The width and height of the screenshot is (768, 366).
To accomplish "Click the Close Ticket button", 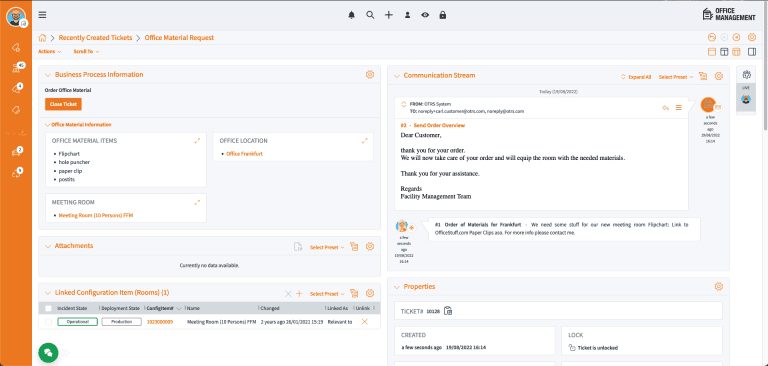I will tap(63, 104).
